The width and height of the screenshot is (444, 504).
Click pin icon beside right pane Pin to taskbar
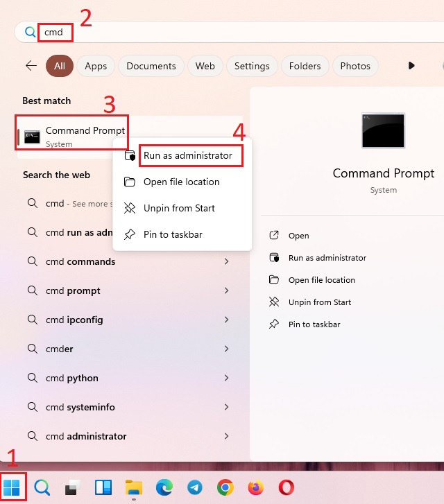point(274,324)
